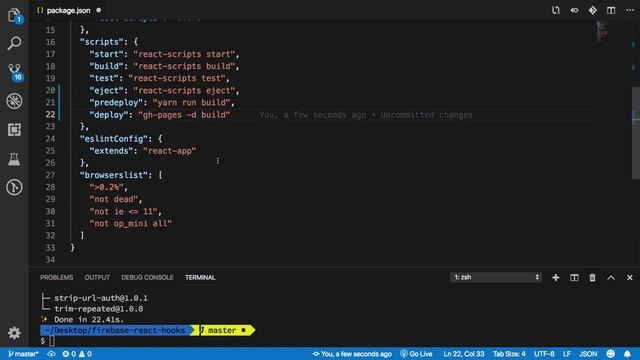Open errors and warnings count in status bar
Screen dimensions: 640x360
pyautogui.click(x=77, y=354)
